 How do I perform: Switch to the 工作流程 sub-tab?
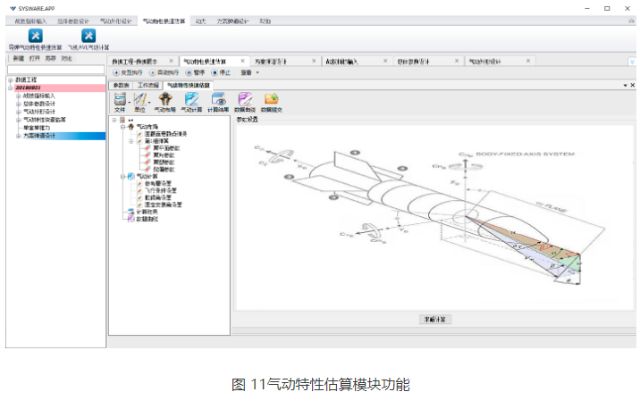point(148,85)
